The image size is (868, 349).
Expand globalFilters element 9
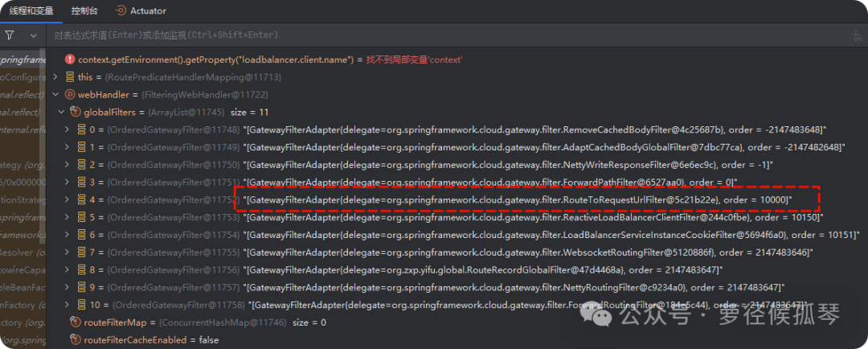(67, 288)
